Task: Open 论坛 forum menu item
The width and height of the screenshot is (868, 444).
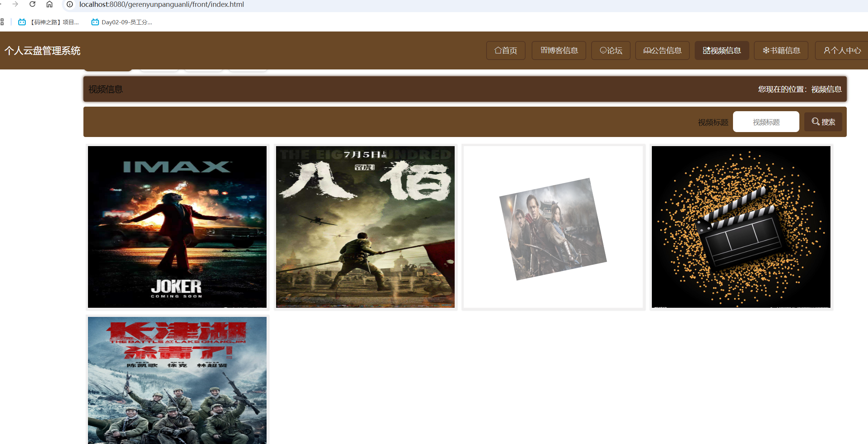Action: (x=611, y=50)
